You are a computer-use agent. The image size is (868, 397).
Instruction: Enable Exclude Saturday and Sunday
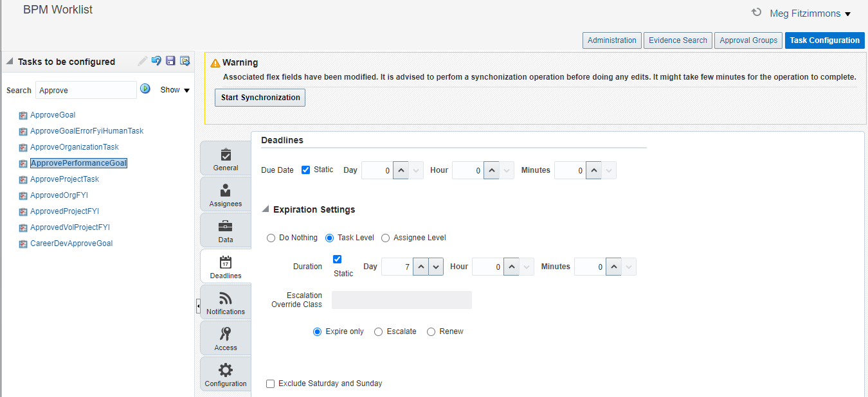point(271,384)
